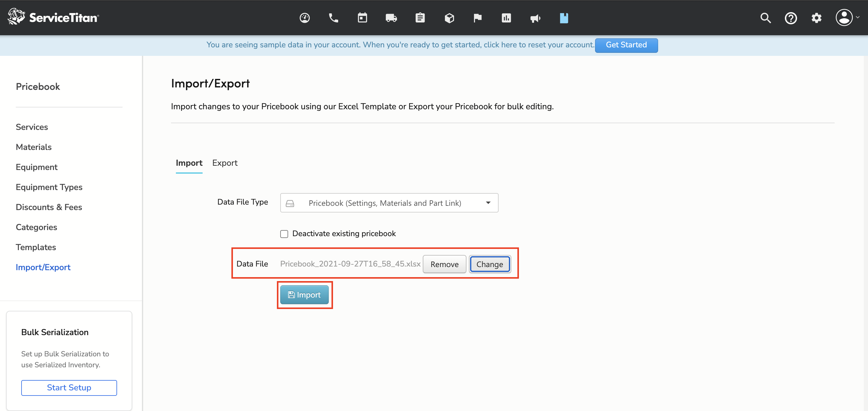Open the pricebook icon in top bar

pyautogui.click(x=564, y=18)
